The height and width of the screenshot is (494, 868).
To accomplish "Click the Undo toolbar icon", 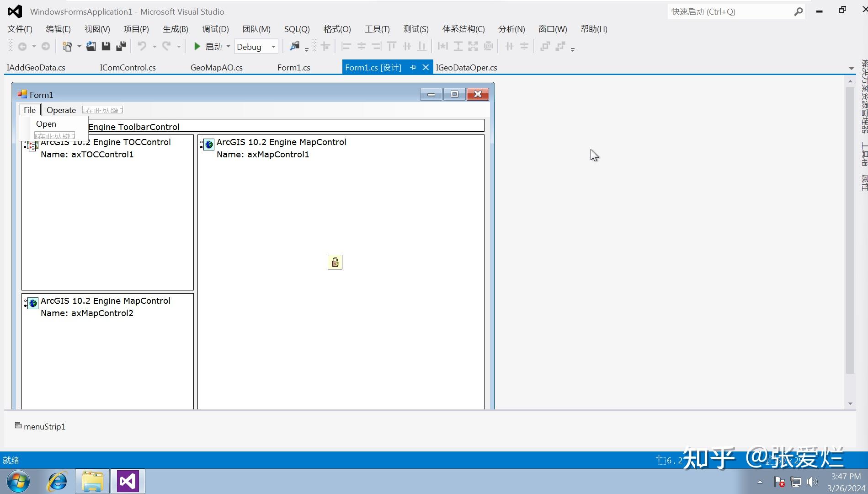I will (x=142, y=47).
